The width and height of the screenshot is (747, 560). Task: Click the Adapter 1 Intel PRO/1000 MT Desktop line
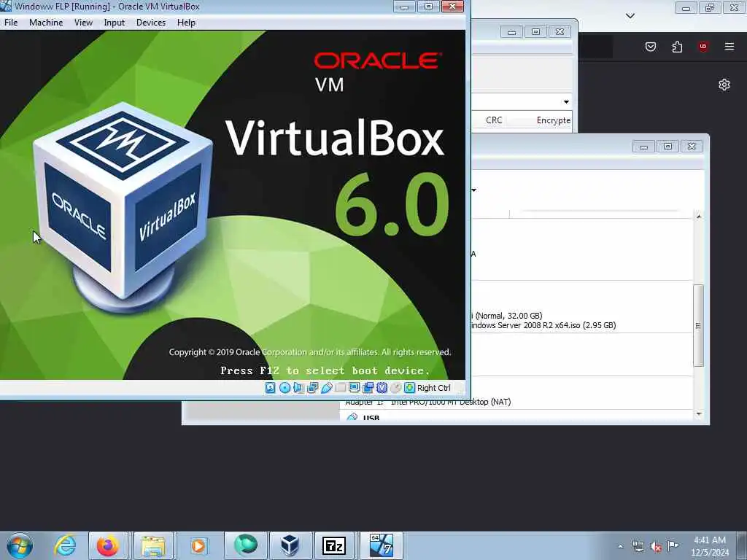pyautogui.click(x=427, y=402)
